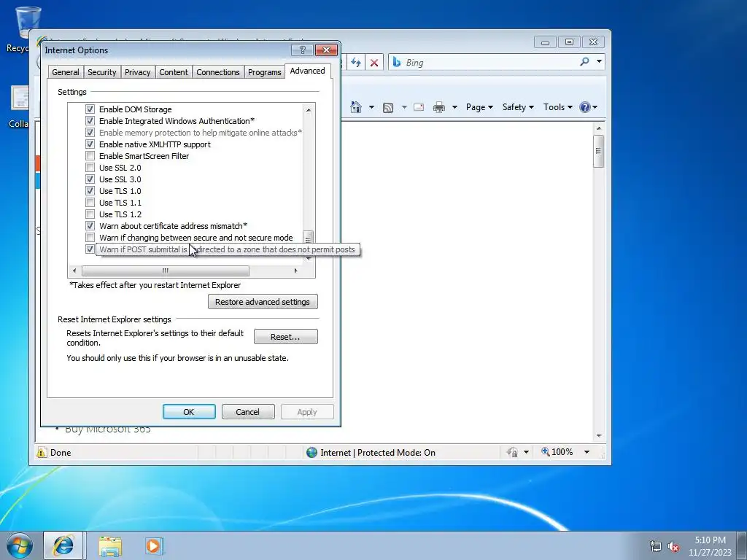The width and height of the screenshot is (747, 560).
Task: Expand the Help icon dropdown arrow
Action: pos(595,108)
